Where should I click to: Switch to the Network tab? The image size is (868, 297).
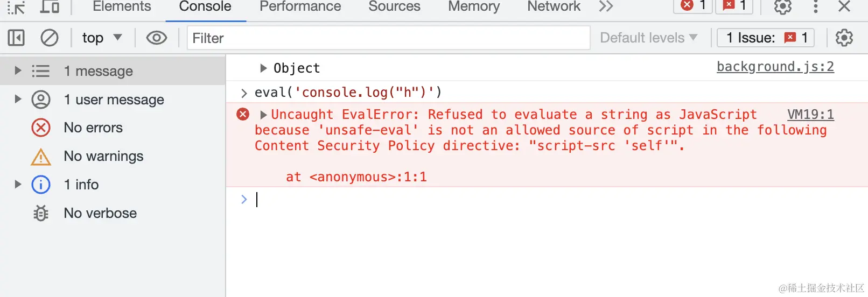click(554, 6)
